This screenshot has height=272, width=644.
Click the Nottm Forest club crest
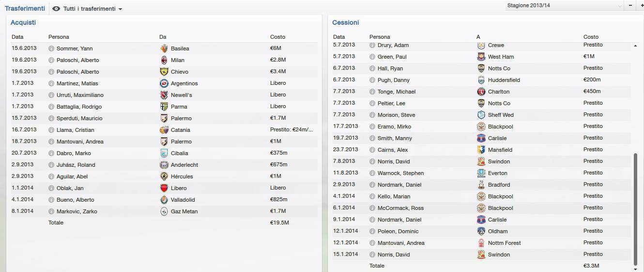(481, 243)
